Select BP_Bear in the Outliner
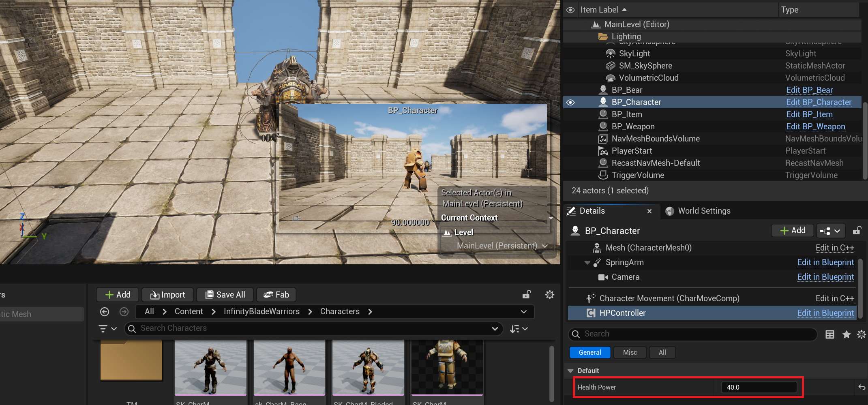 point(627,90)
